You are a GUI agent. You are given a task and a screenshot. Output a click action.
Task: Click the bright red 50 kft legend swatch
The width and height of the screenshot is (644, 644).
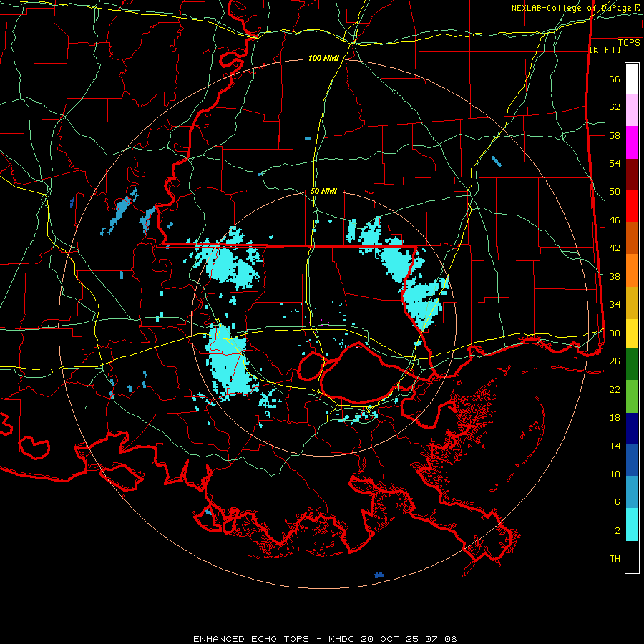(x=632, y=206)
